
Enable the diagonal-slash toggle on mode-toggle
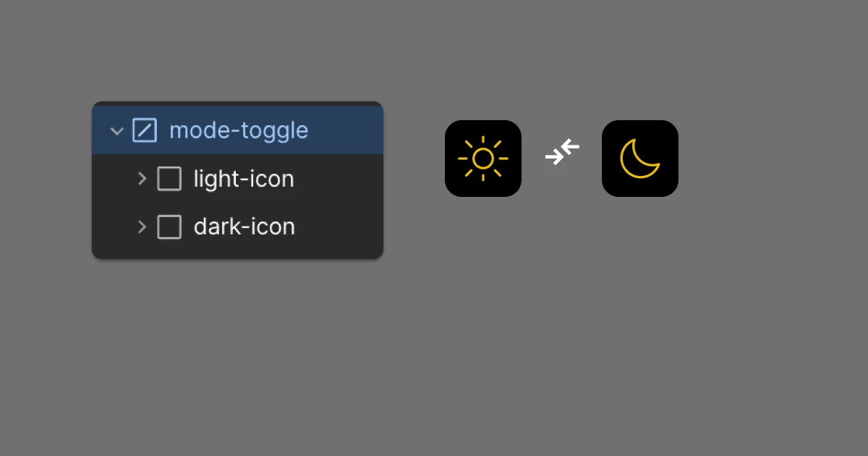[145, 130]
